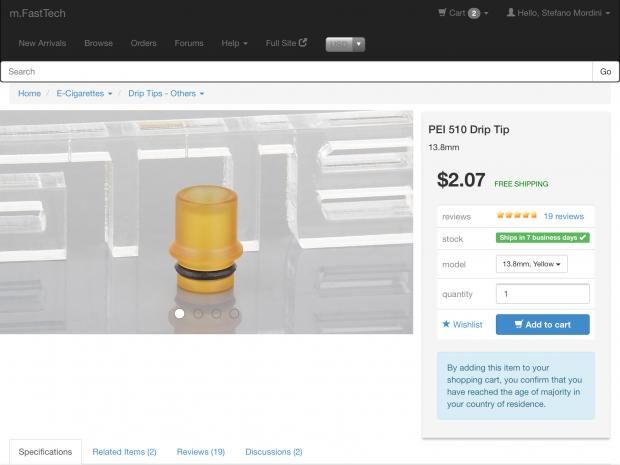Click the five-star rating icons
The image size is (620, 465).
[x=517, y=215]
